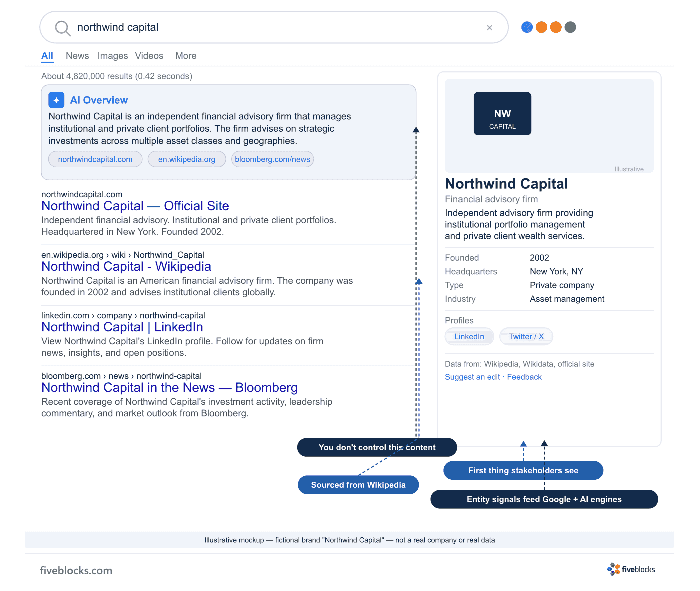Click the NW Capital logo thumbnail

502,114
